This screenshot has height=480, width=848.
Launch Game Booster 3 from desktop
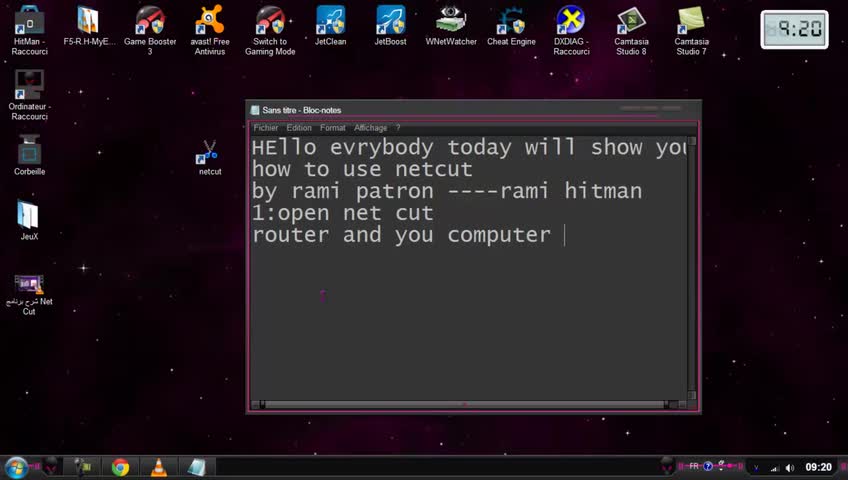pyautogui.click(x=150, y=30)
